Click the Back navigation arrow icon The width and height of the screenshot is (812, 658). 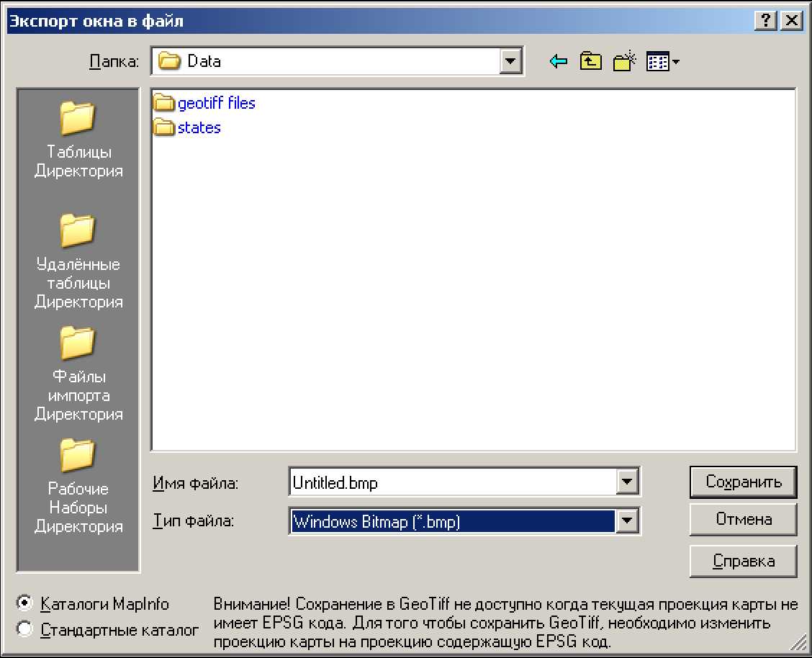pyautogui.click(x=558, y=62)
